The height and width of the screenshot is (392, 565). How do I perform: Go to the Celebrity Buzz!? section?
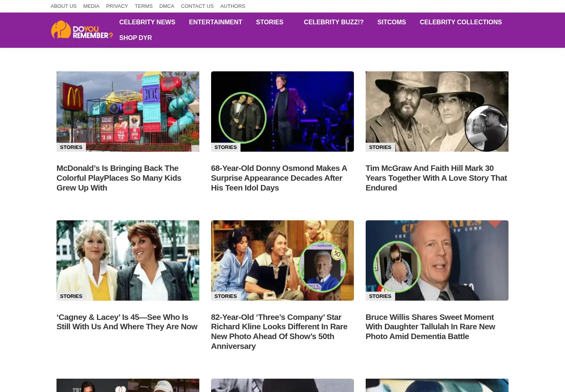click(x=334, y=22)
